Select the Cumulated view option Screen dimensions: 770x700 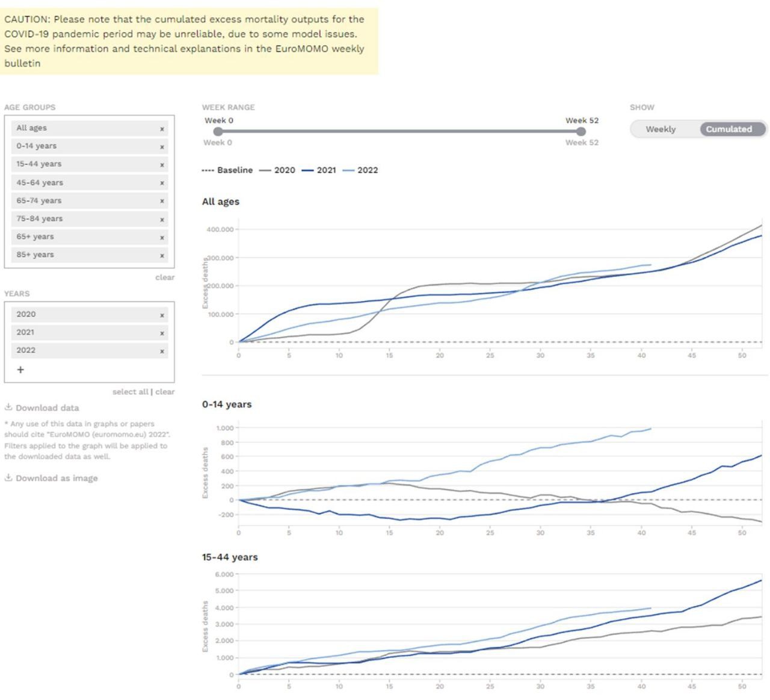click(728, 129)
